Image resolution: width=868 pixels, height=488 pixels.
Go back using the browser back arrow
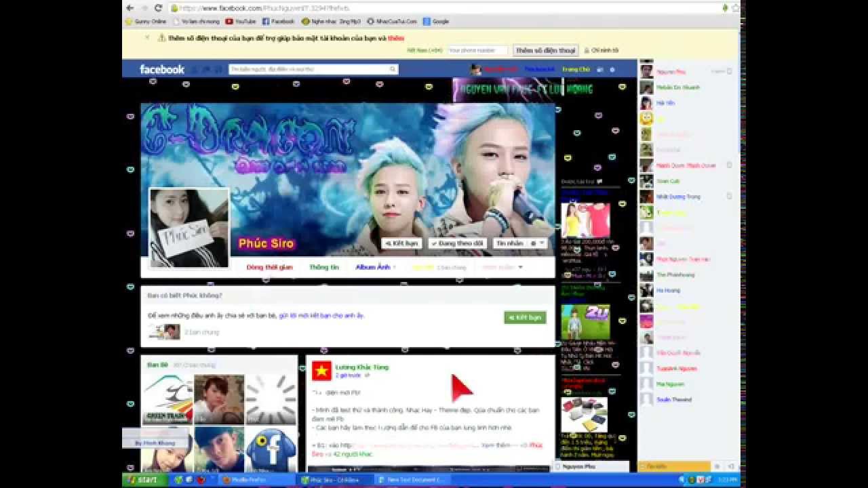[x=130, y=8]
